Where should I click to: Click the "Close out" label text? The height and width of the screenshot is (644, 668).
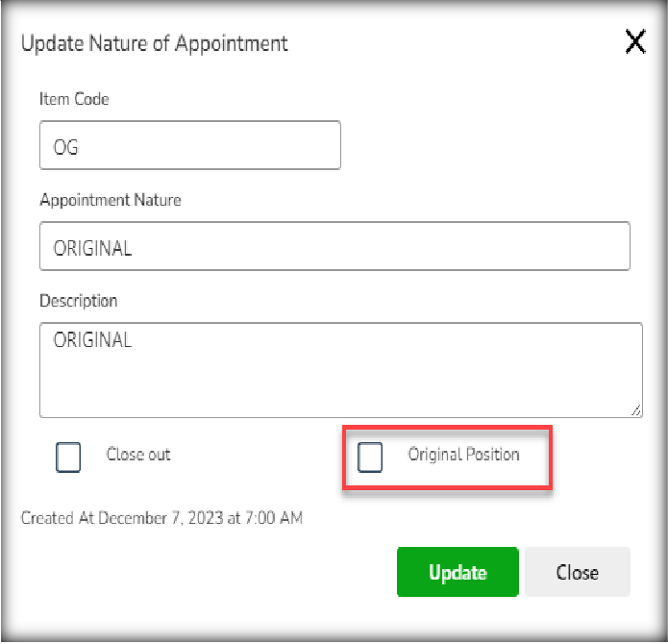coord(137,455)
